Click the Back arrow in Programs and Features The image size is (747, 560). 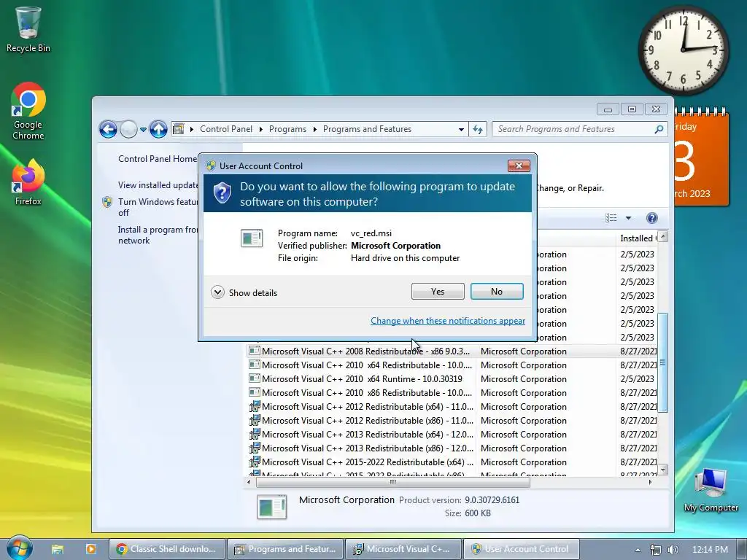coord(108,129)
